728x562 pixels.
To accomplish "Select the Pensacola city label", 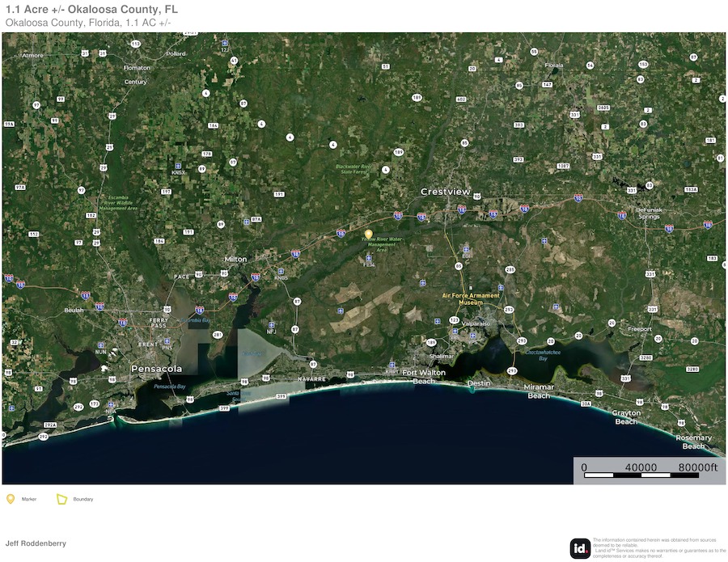I will (156, 369).
